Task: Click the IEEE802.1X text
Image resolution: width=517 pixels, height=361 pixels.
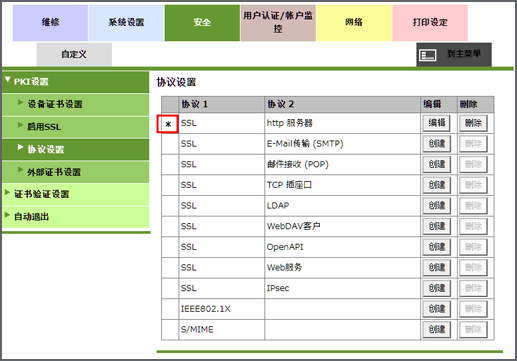Action: [x=205, y=309]
